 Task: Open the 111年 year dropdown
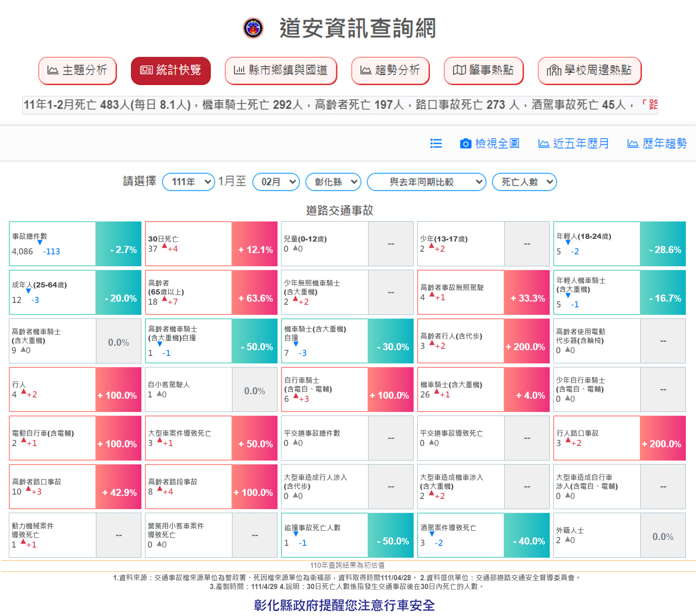pos(189,182)
